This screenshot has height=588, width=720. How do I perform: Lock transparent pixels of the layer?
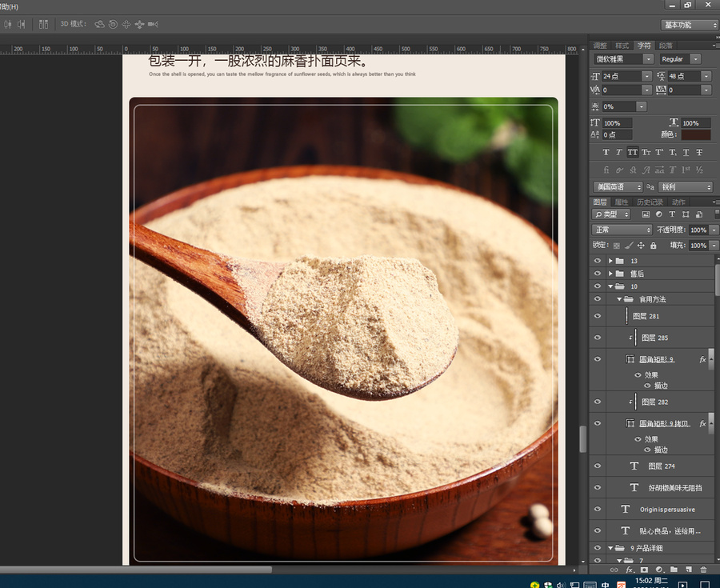(x=617, y=246)
